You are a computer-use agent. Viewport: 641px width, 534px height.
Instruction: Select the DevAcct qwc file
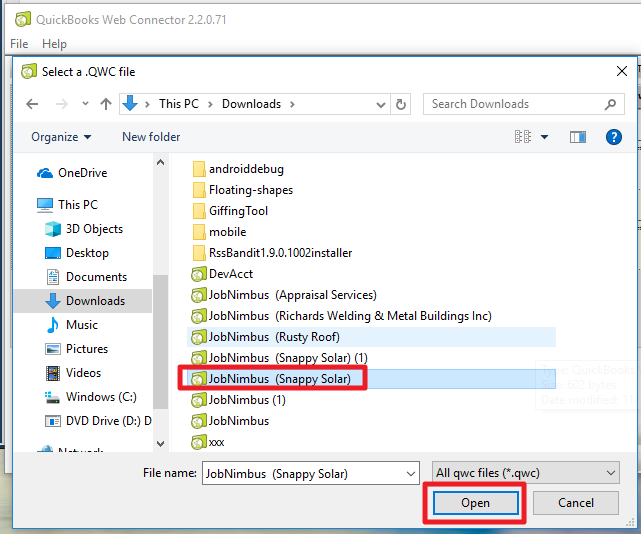(x=222, y=274)
